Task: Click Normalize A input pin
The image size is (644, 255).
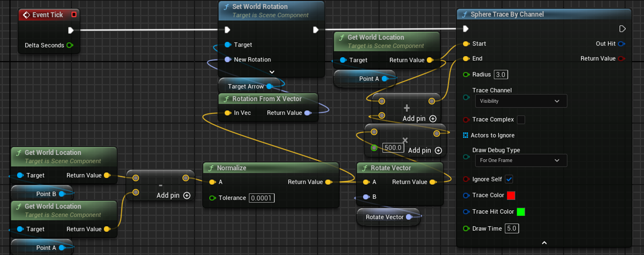Action: pos(212,182)
